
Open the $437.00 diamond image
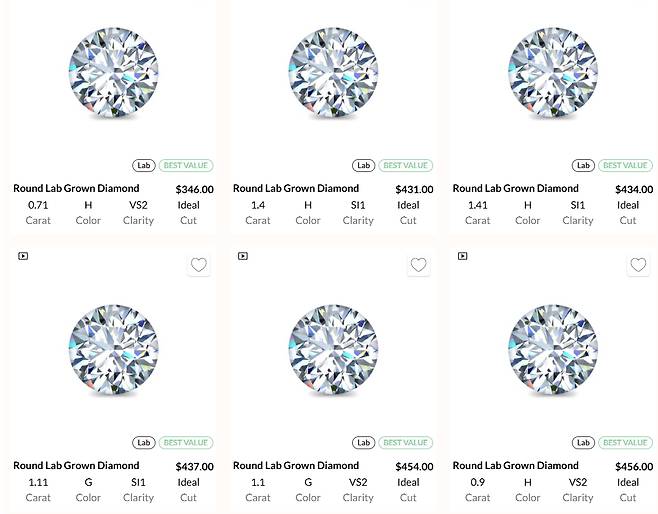pyautogui.click(x=113, y=349)
